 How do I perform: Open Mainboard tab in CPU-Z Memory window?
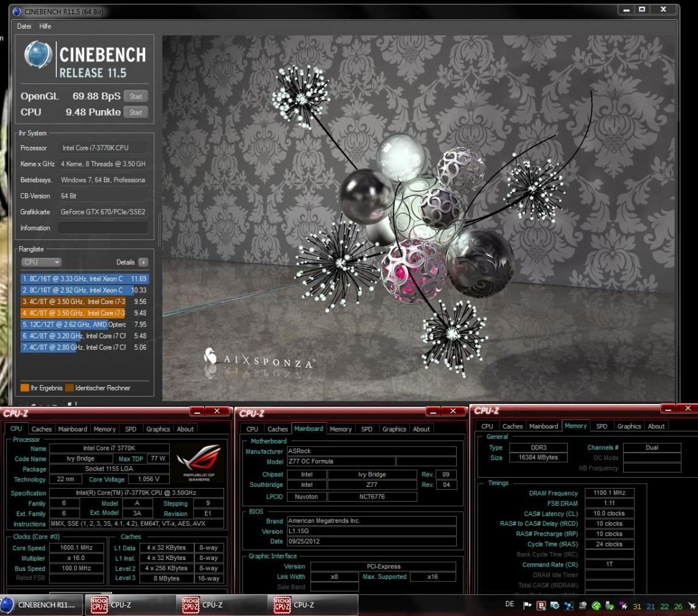[x=543, y=427]
